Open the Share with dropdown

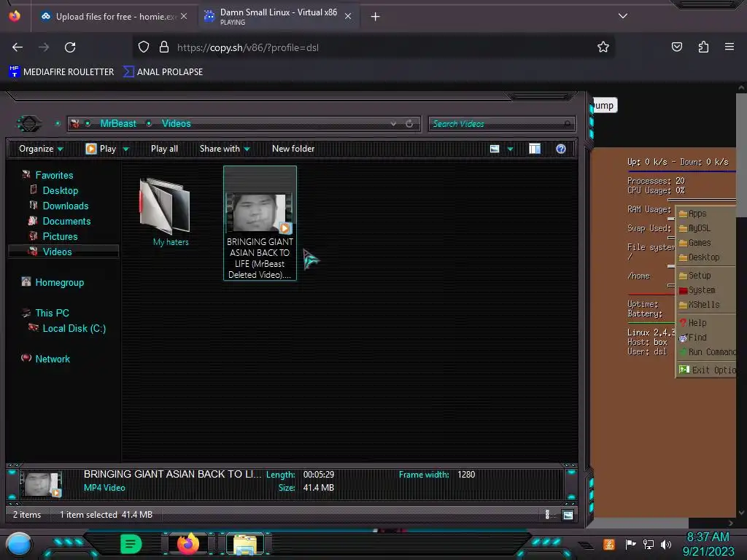tap(225, 149)
